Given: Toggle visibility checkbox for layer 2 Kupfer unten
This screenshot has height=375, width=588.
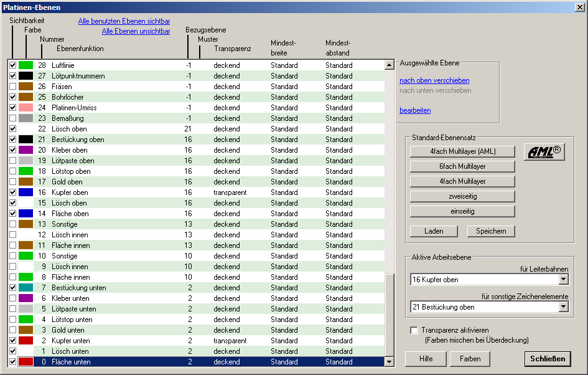Looking at the screenshot, I should (x=12, y=341).
